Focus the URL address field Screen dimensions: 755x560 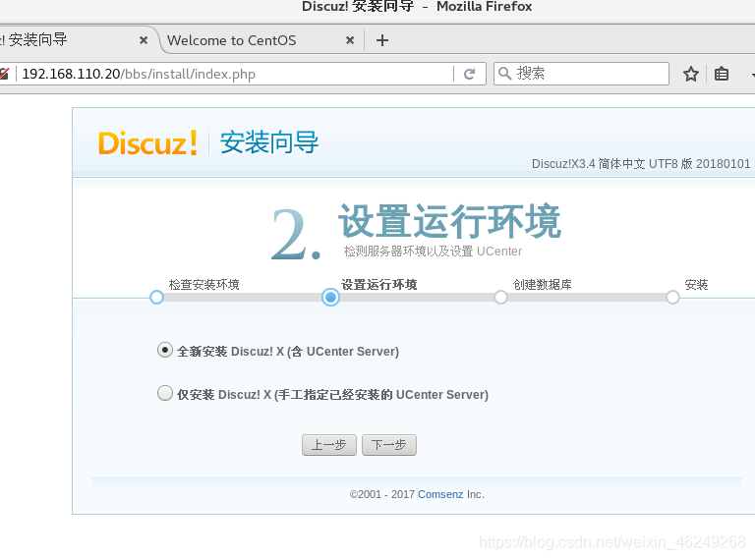pos(236,74)
